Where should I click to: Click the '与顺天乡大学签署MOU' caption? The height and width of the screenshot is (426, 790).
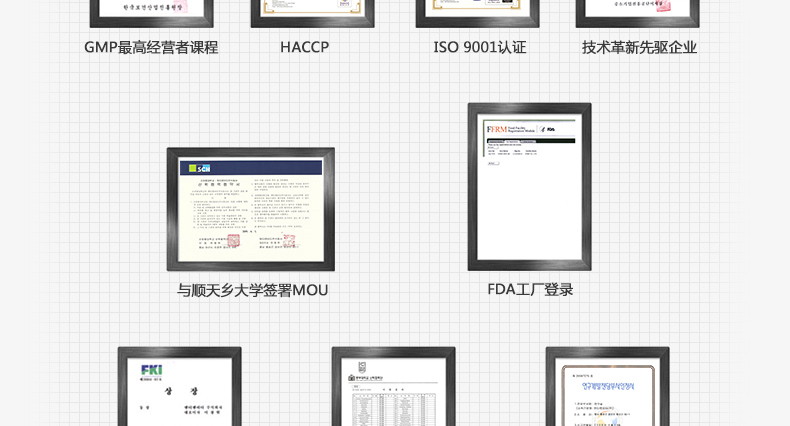[x=252, y=290]
